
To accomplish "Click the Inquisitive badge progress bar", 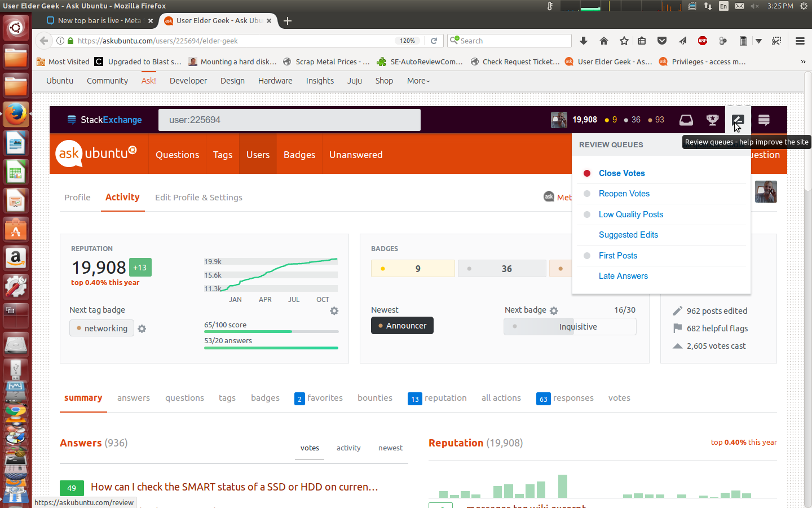I will click(x=570, y=327).
